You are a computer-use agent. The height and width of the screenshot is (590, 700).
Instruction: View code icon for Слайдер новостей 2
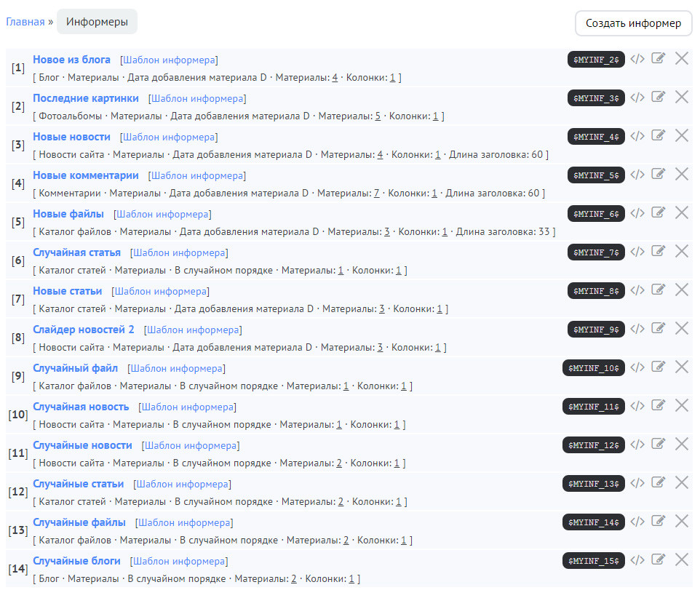tap(637, 329)
